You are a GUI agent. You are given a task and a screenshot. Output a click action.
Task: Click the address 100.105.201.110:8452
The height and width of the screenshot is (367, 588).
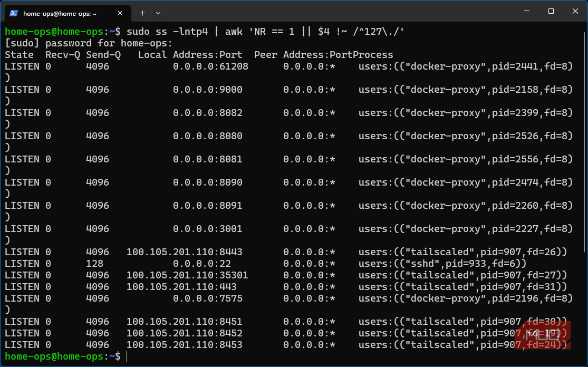184,333
